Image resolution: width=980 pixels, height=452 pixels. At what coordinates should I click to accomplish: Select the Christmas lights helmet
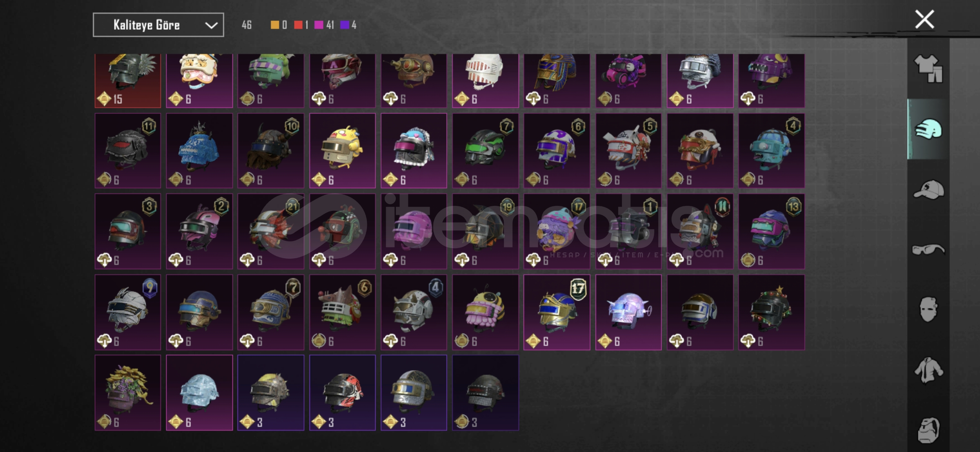point(771,312)
